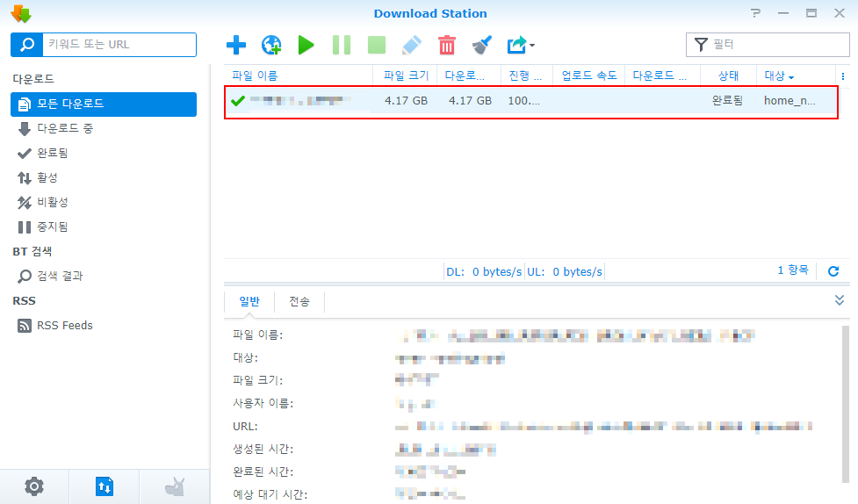Click the 완료됨 status cell in row

tap(727, 101)
